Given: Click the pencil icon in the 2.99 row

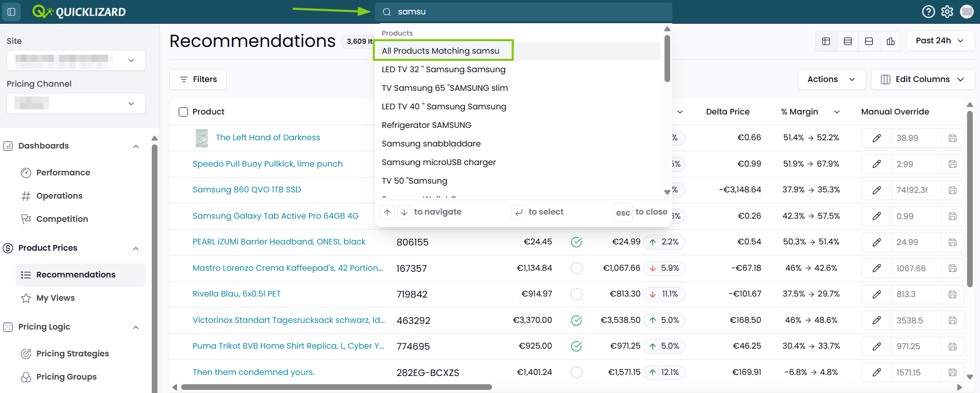Looking at the screenshot, I should coord(877,164).
